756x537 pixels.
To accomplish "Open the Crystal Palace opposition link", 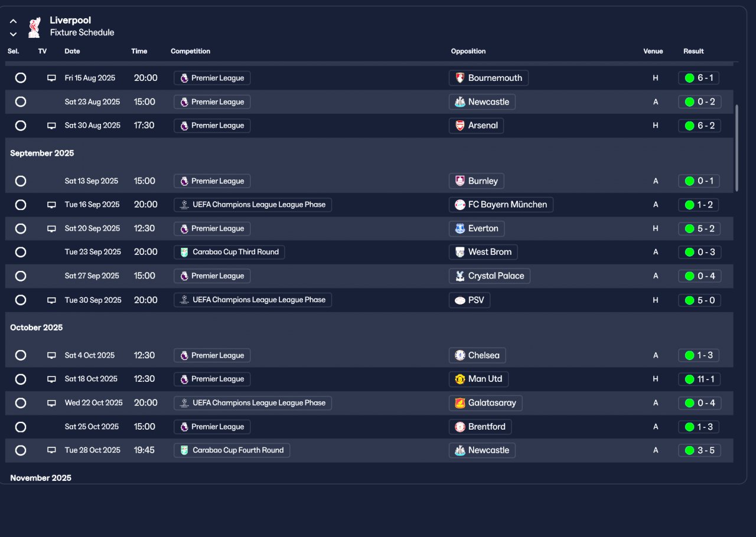I will (x=489, y=276).
